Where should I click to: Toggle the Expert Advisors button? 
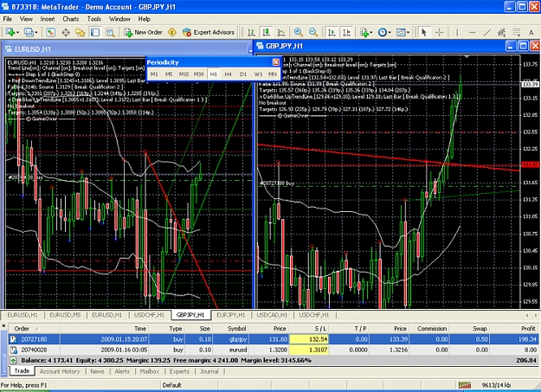tap(209, 32)
